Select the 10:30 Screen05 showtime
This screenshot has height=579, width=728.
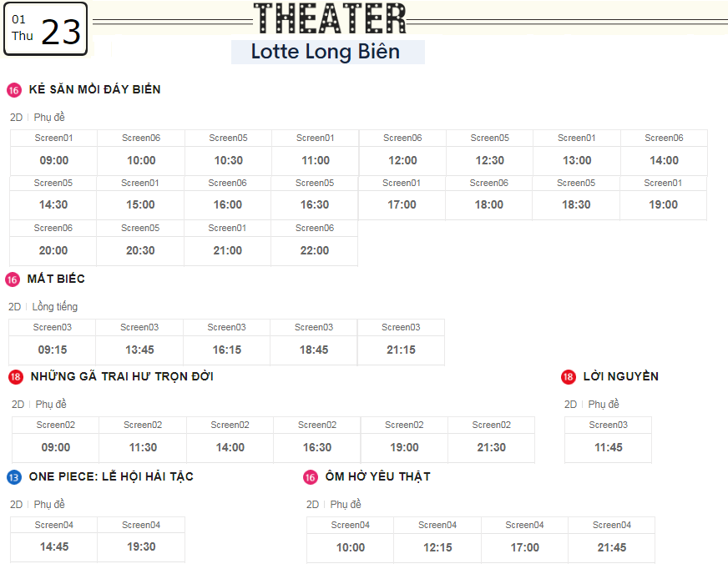click(x=229, y=153)
